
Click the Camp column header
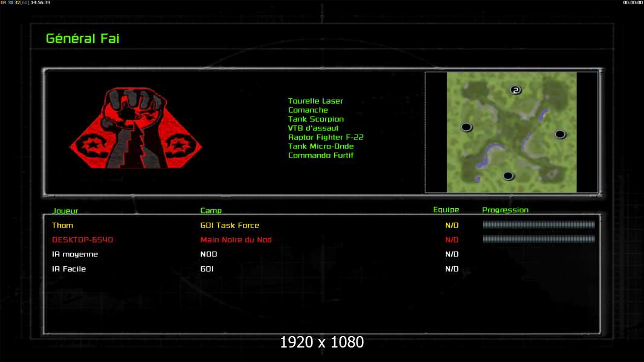(211, 211)
